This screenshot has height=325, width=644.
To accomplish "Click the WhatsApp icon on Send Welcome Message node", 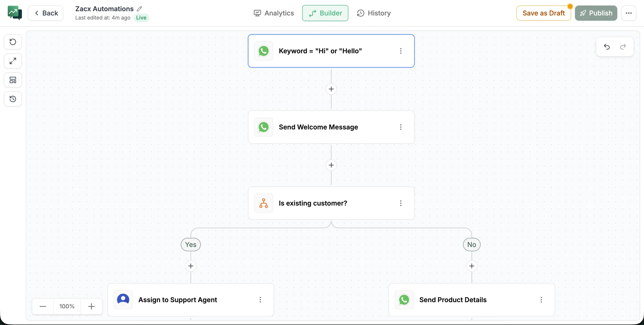I will [x=263, y=127].
